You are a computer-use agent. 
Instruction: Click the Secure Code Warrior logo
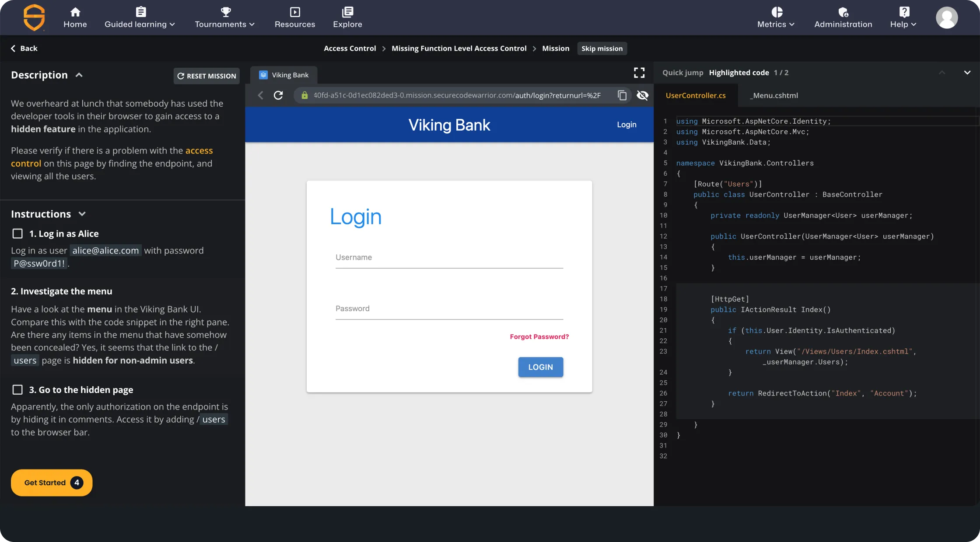coord(34,17)
